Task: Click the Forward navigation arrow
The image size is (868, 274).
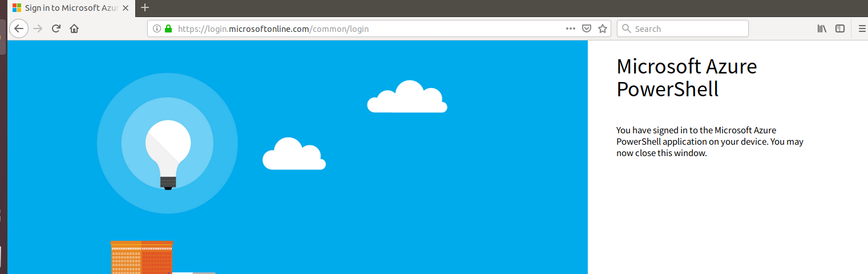Action: 38,28
